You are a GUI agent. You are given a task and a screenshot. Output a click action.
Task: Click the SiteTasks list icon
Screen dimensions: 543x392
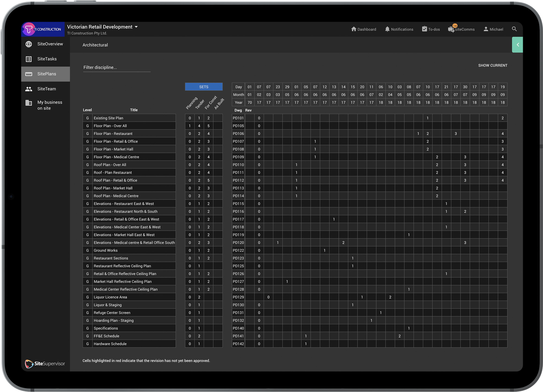(x=29, y=59)
